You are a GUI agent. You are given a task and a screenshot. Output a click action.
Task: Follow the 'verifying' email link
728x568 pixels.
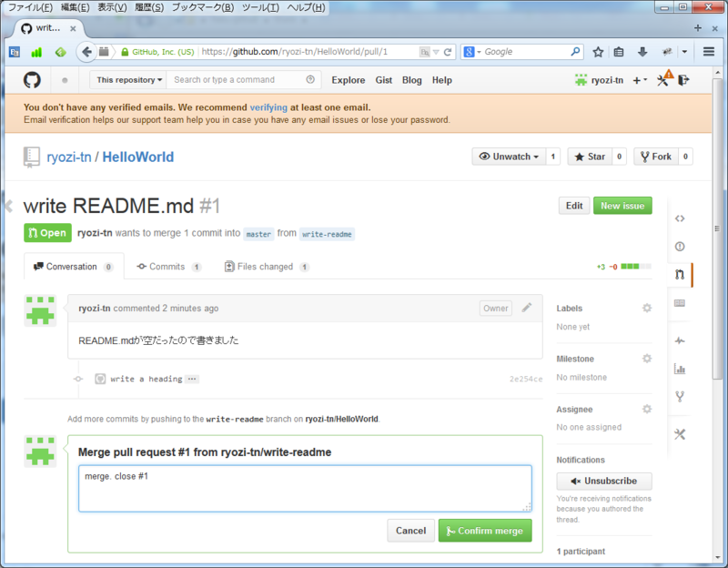(x=268, y=107)
